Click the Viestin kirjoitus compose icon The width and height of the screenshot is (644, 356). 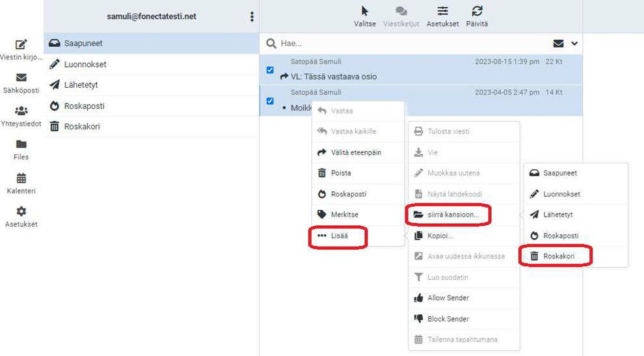click(21, 45)
